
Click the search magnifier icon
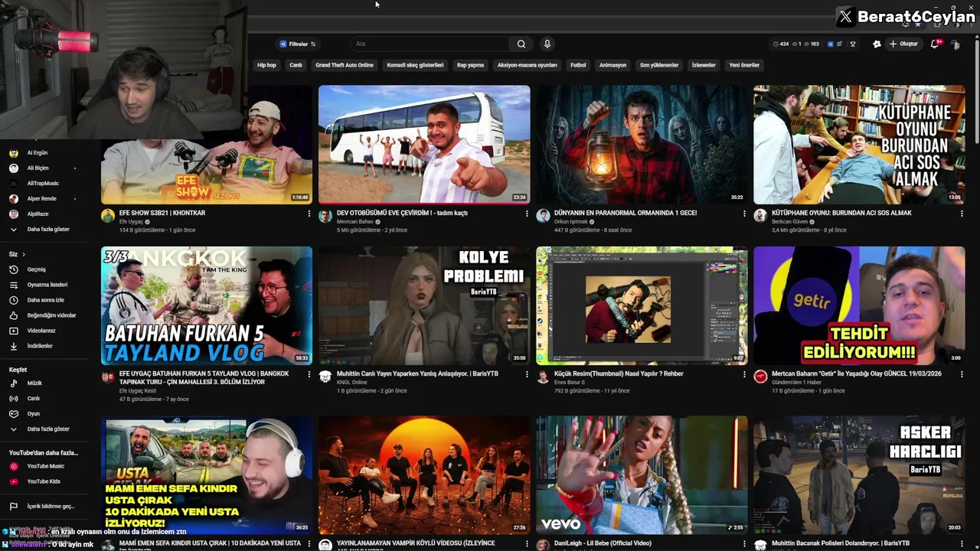521,44
